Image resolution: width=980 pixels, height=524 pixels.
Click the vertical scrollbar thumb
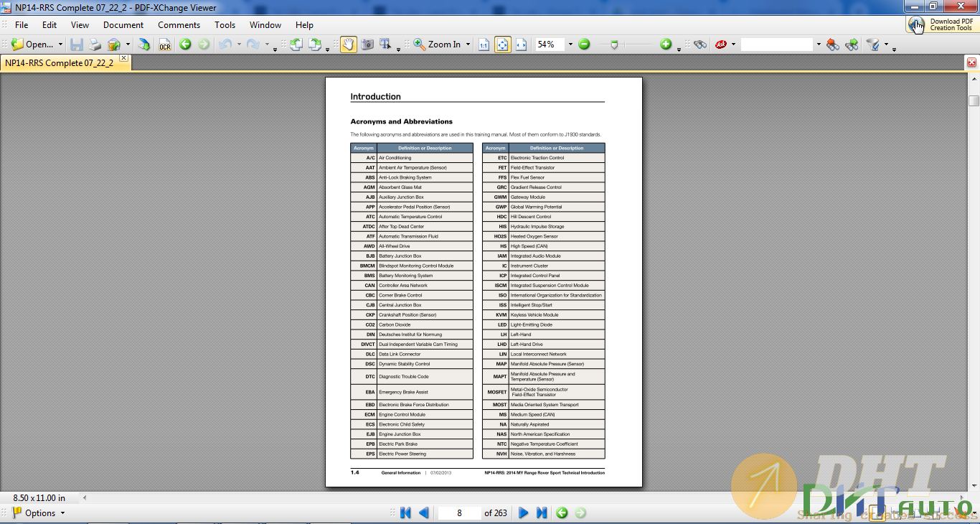pos(974,100)
